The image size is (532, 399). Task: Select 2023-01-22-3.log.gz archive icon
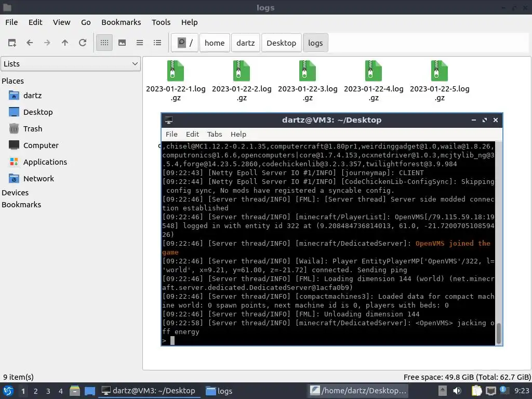308,71
